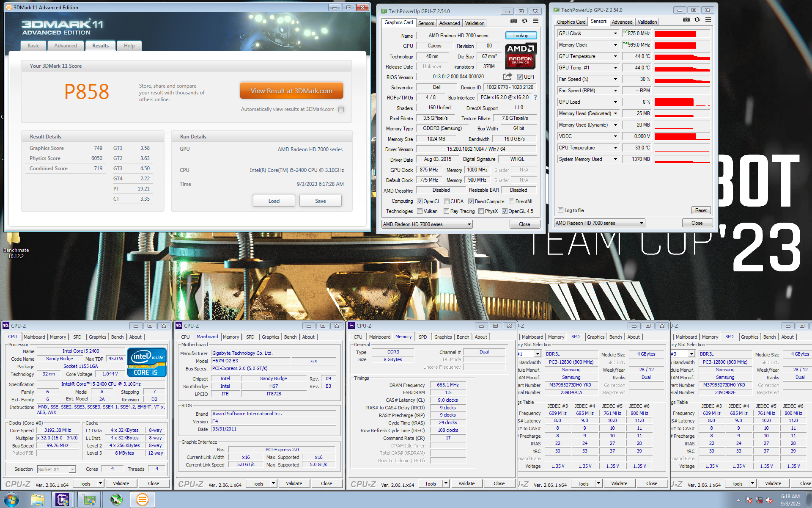Click the GPU Load red history graph
The image size is (812, 508).
pyautogui.click(x=682, y=102)
